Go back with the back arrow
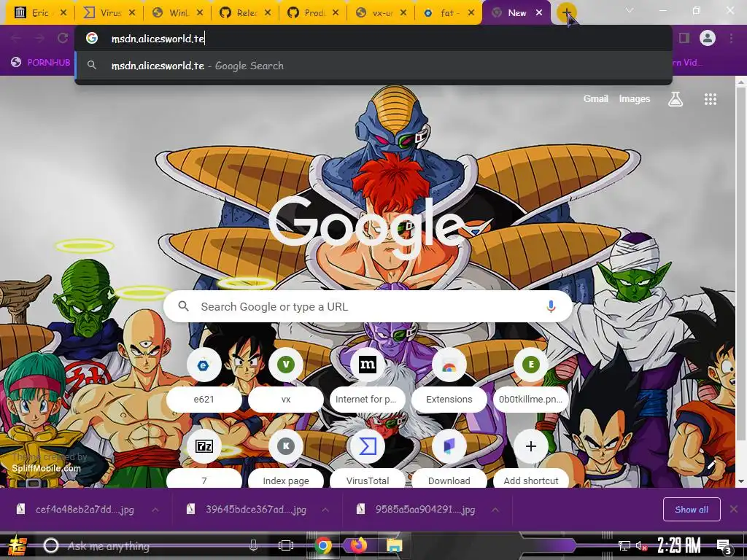 [16, 38]
